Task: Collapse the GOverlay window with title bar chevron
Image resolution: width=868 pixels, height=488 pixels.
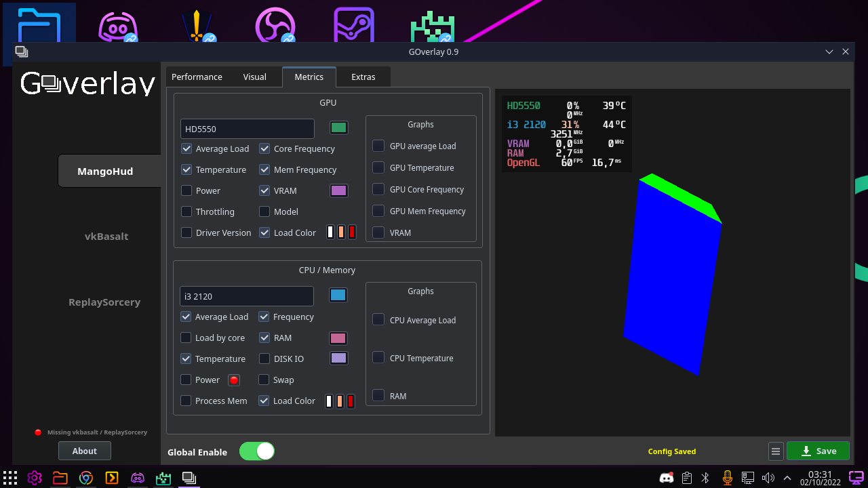Action: tap(829, 52)
